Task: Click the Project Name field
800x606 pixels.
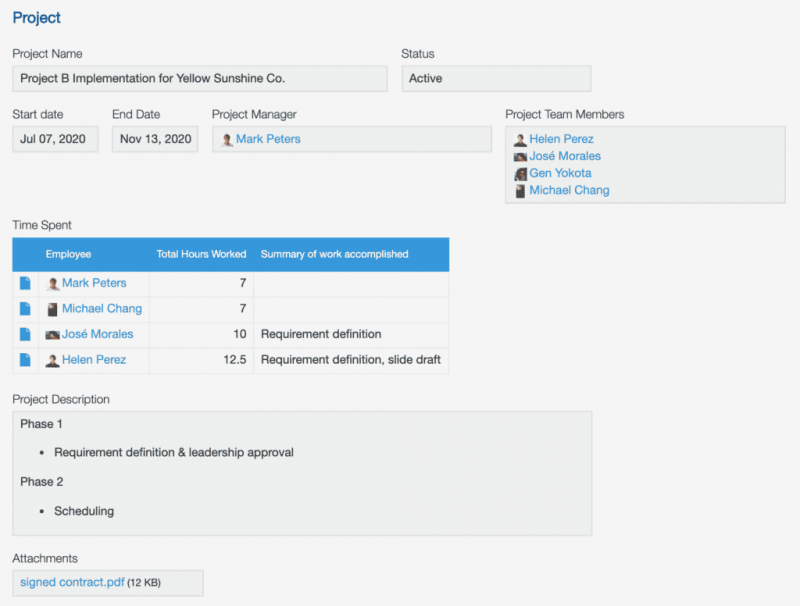Action: [199, 78]
